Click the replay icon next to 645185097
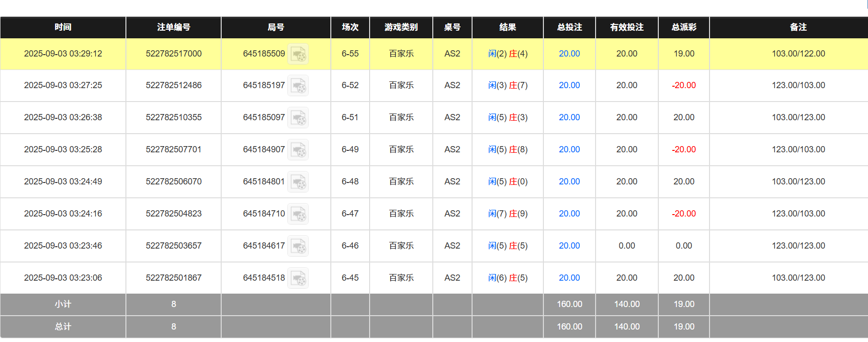This screenshot has width=868, height=342. point(298,118)
